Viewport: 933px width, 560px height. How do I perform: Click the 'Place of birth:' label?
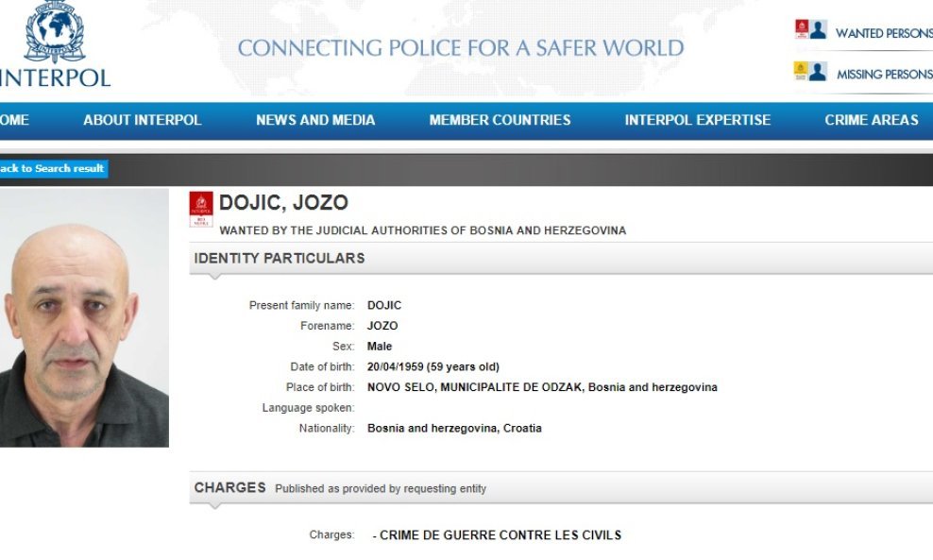click(x=320, y=387)
